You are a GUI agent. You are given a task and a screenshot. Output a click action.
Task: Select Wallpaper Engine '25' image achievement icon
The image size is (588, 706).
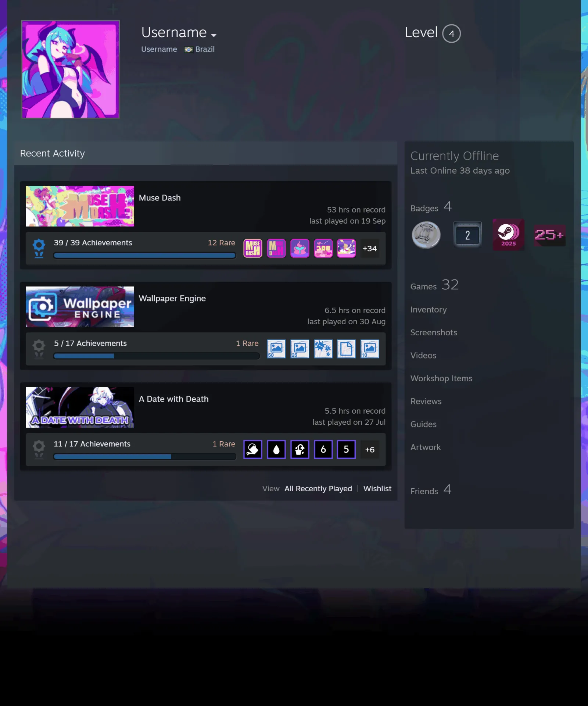click(x=300, y=349)
